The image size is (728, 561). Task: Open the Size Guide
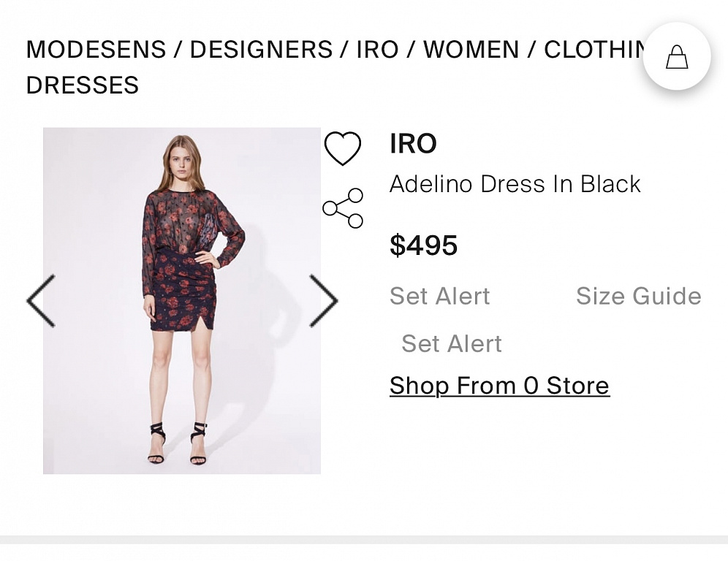(638, 296)
